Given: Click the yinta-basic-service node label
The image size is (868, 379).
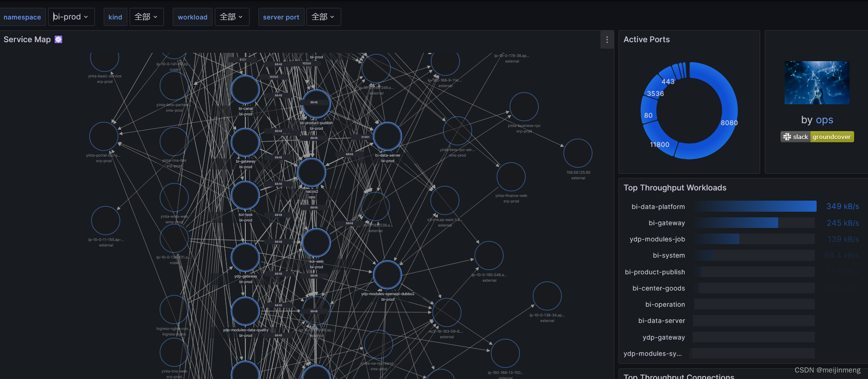Looking at the screenshot, I should pyautogui.click(x=105, y=76).
